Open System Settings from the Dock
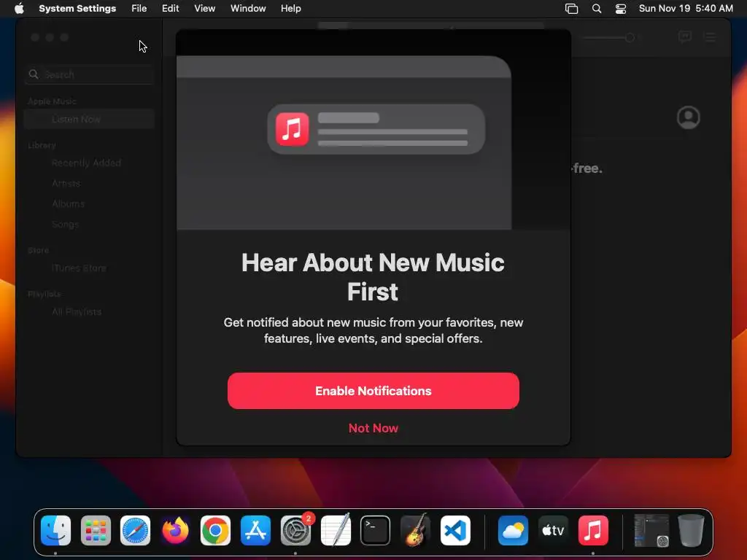This screenshot has width=747, height=560. click(295, 531)
